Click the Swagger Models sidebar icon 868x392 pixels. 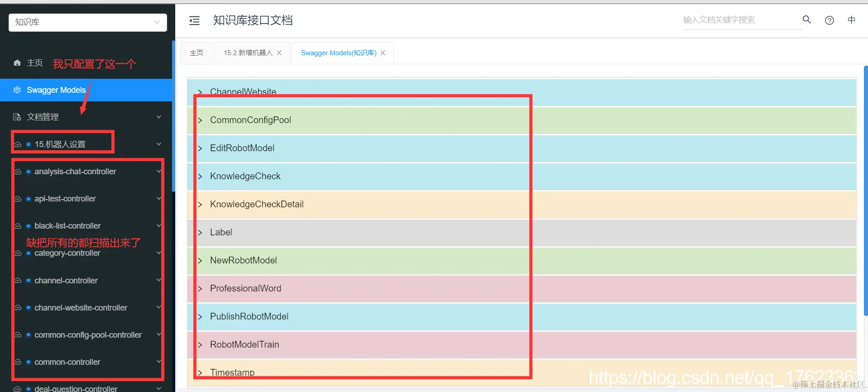pos(17,90)
